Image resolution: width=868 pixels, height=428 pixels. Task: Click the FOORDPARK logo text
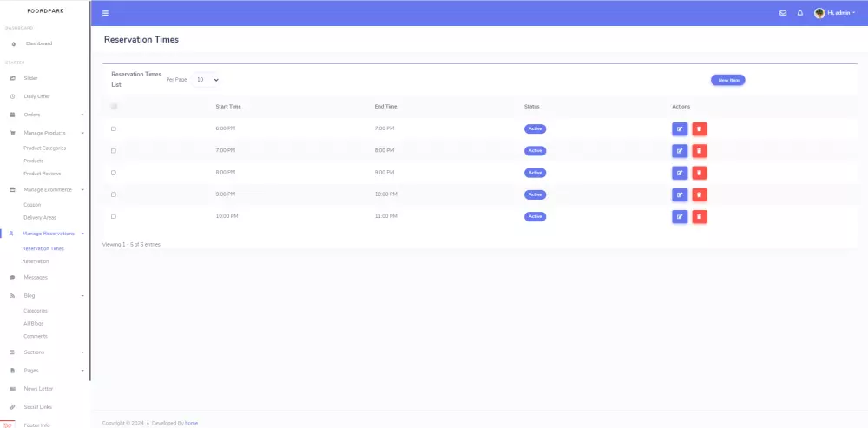pos(45,11)
